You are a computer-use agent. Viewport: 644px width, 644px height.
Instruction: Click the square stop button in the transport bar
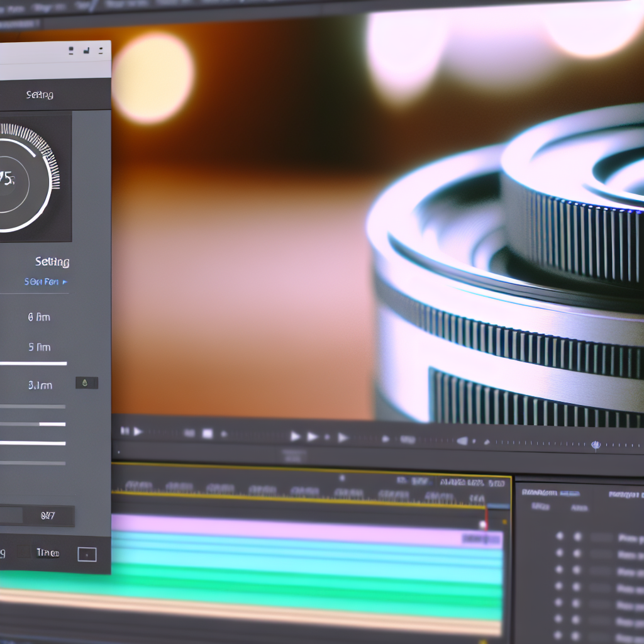[x=207, y=433]
